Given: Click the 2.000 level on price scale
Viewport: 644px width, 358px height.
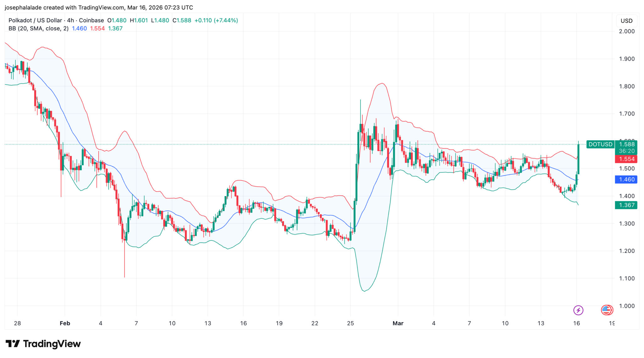Looking at the screenshot, I should [x=626, y=31].
